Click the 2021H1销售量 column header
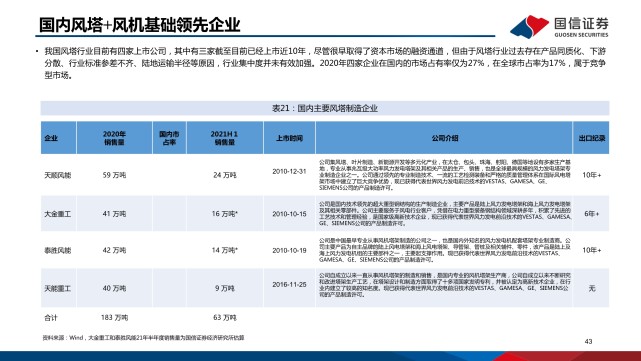 224,138
